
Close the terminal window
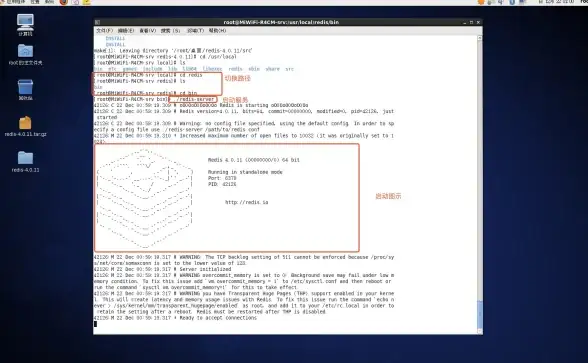(478, 22)
